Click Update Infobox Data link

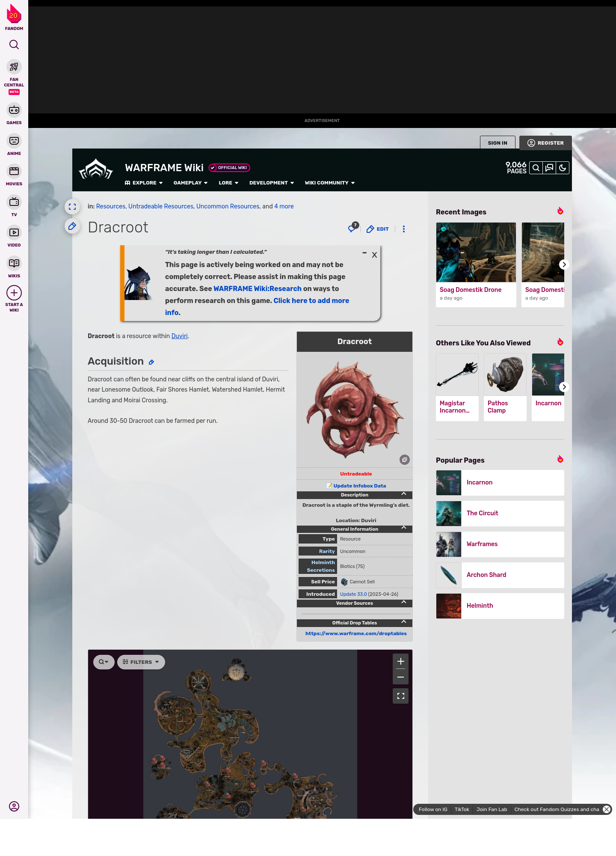pyautogui.click(x=360, y=486)
